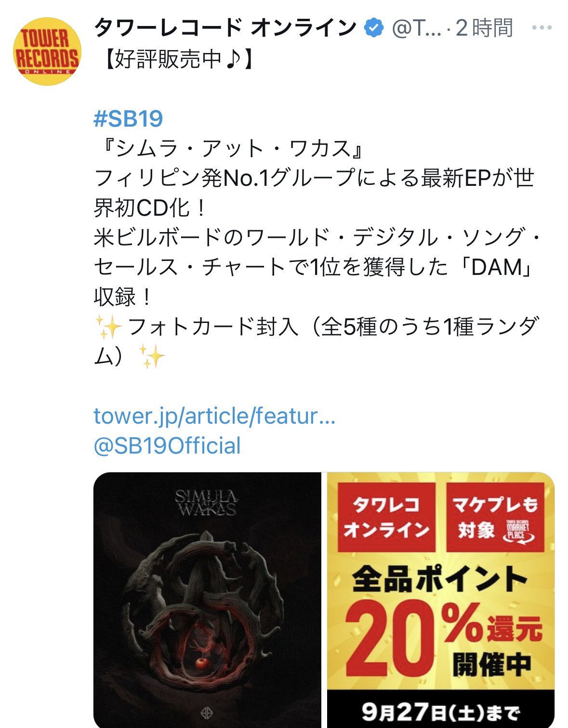Tap the truncated @T... account handle
The height and width of the screenshot is (728, 568).
coord(417,28)
